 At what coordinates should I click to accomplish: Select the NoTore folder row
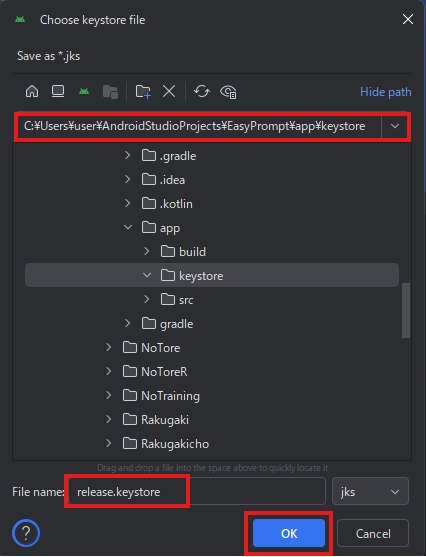(212, 347)
